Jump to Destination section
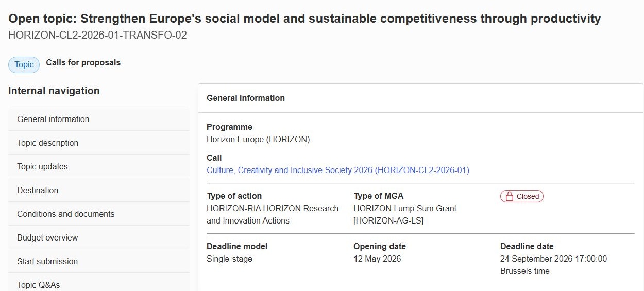The height and width of the screenshot is (291, 644). click(x=99, y=190)
